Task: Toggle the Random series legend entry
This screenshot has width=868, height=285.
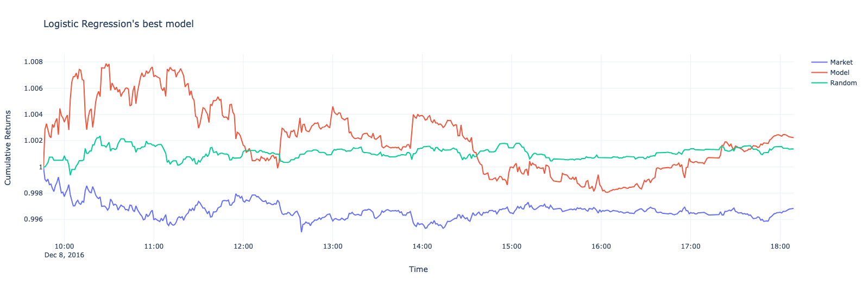Action: coord(843,83)
